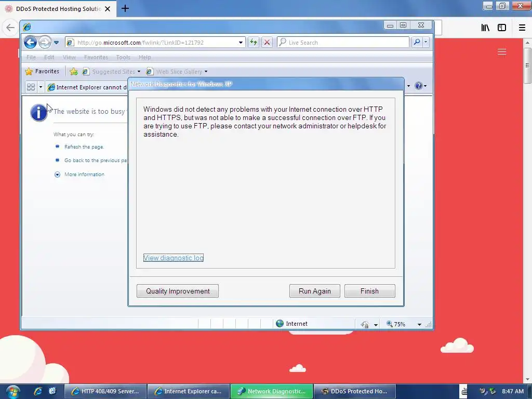Click the blue information circle icon
532x399 pixels.
38,113
